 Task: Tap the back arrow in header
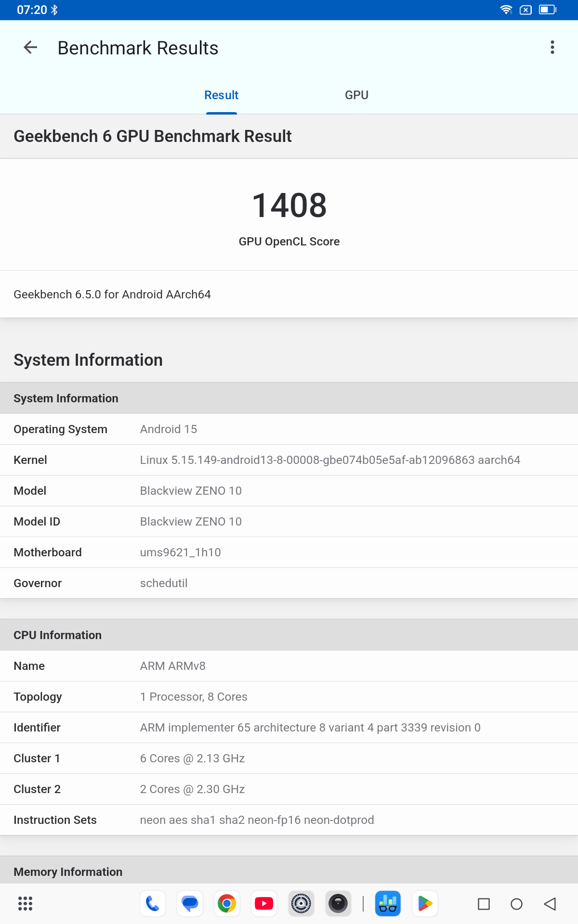30,48
